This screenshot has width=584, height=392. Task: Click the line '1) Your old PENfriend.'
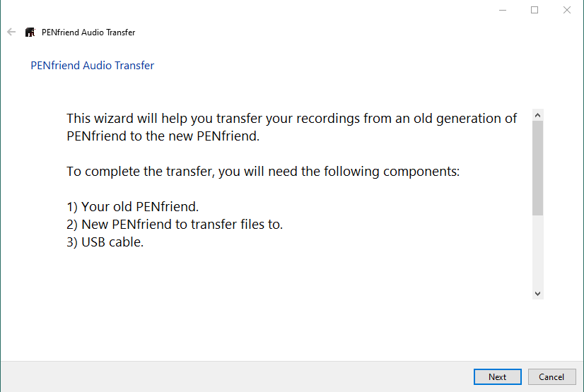point(133,207)
